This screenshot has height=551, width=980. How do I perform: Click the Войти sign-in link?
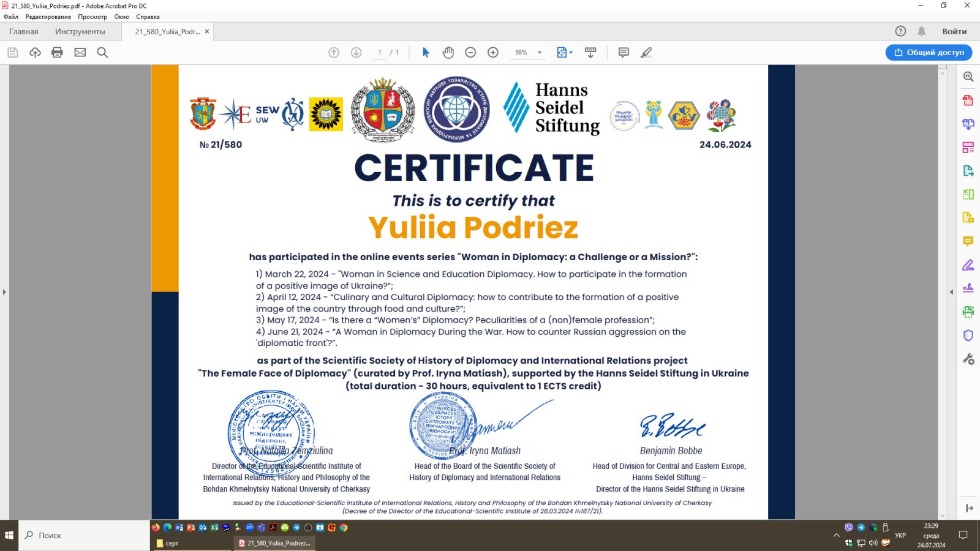pos(954,31)
